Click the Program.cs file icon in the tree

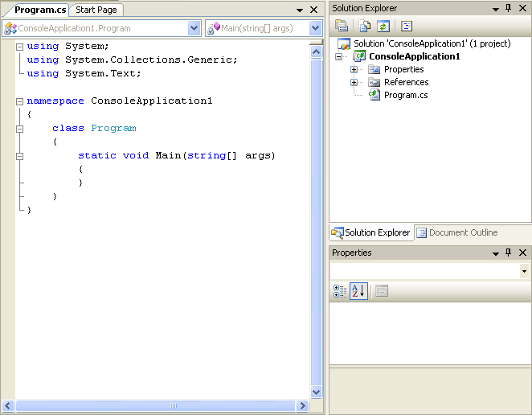point(374,95)
